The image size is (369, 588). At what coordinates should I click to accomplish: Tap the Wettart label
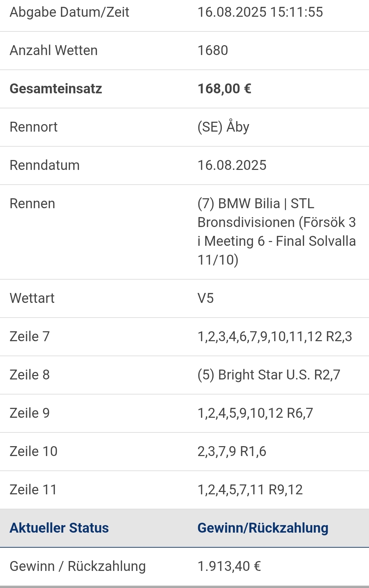(32, 298)
